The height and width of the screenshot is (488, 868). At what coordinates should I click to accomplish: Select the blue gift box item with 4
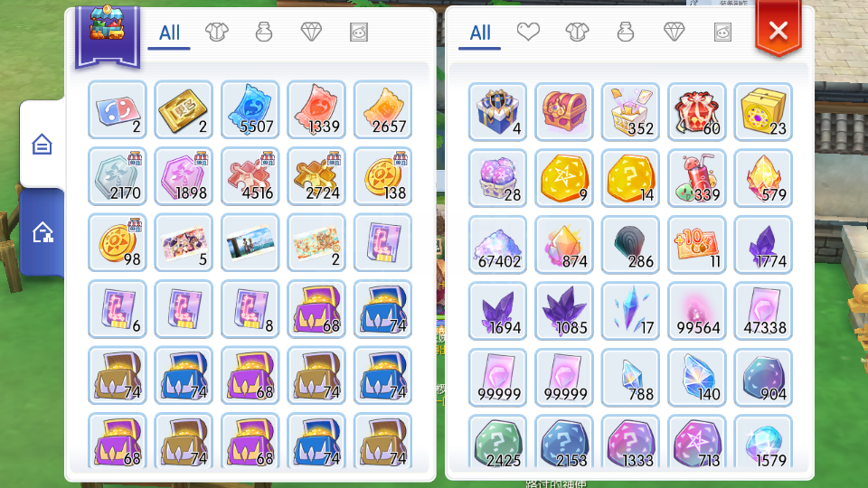tap(497, 112)
